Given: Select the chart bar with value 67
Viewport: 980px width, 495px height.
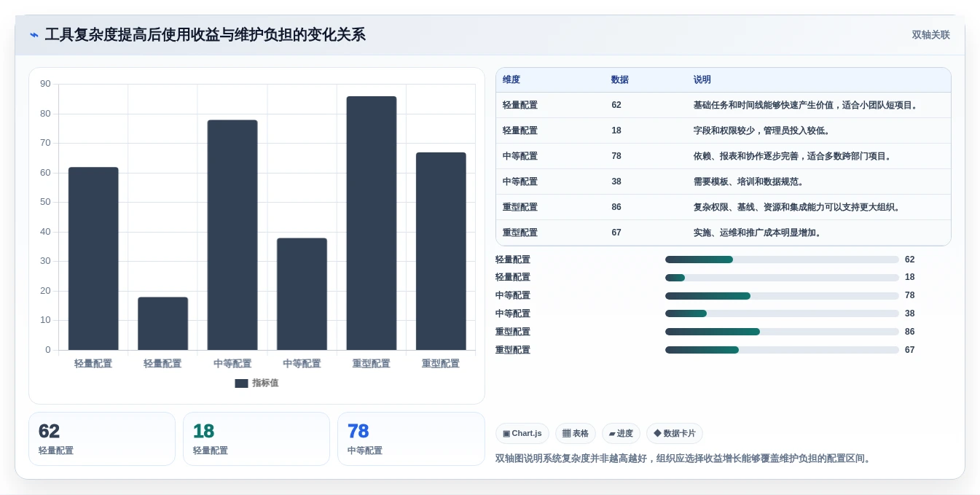Looking at the screenshot, I should coord(441,252).
